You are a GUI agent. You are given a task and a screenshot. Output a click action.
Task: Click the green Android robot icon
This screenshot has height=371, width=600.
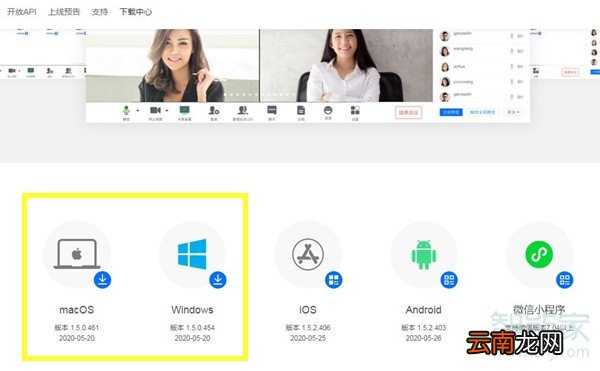pyautogui.click(x=424, y=254)
